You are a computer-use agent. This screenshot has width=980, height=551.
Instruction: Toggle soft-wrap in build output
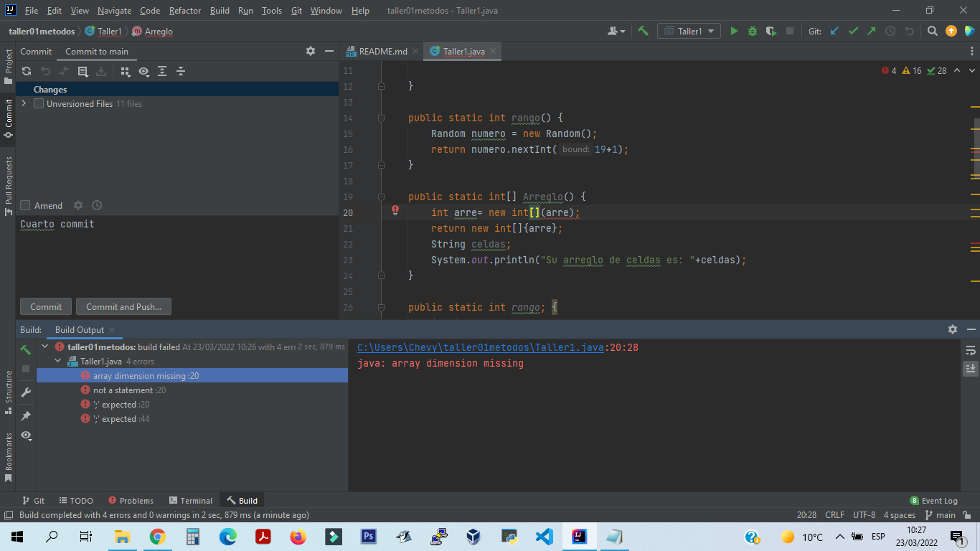pyautogui.click(x=971, y=350)
